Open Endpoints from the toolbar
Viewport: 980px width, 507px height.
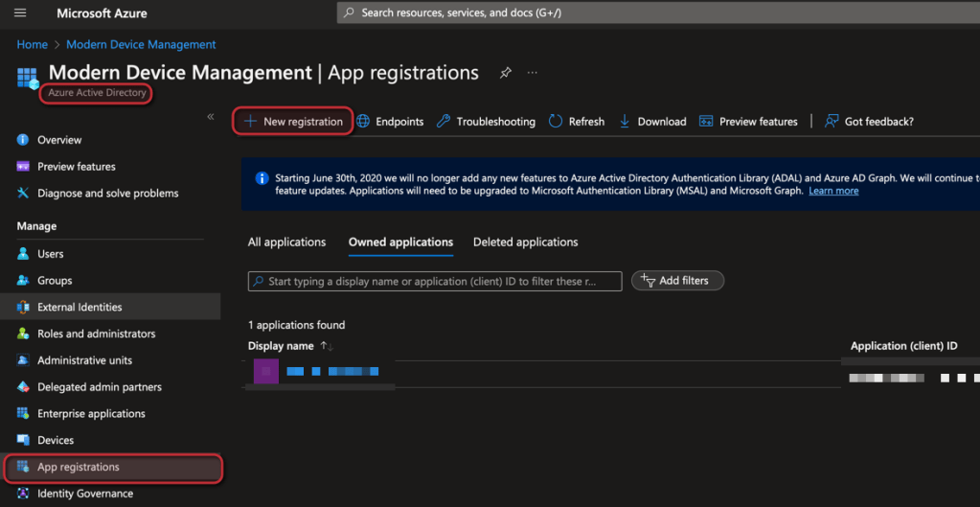coord(390,122)
